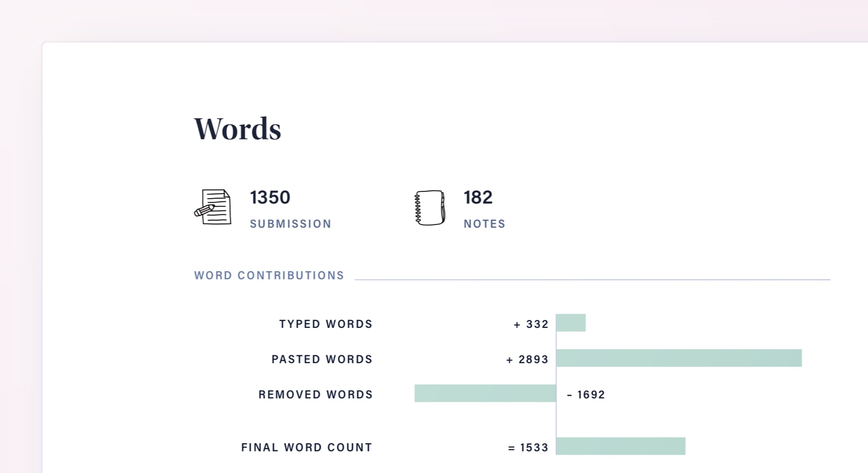Image resolution: width=868 pixels, height=473 pixels.
Task: Click the WORD CONTRIBUTIONS section header
Action: (x=269, y=275)
